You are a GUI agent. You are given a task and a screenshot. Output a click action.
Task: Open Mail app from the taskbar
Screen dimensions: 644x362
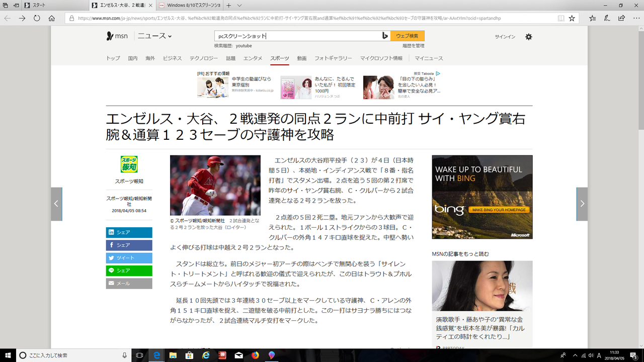238,355
